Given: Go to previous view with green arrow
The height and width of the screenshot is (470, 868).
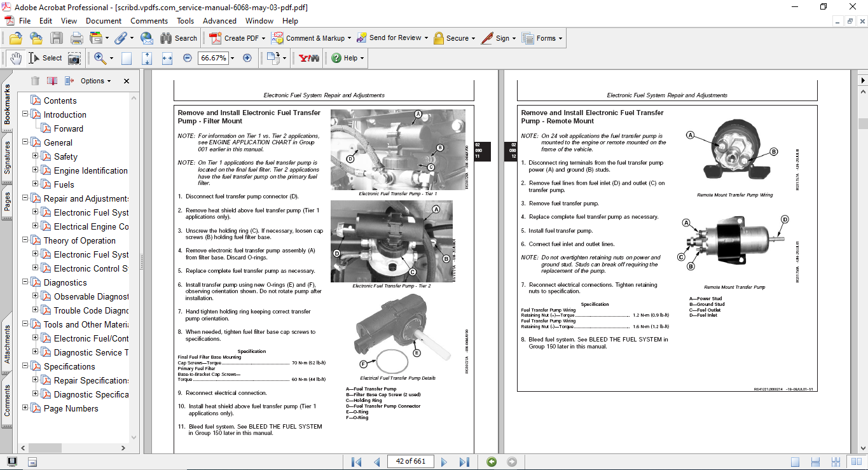Looking at the screenshot, I should (492, 462).
